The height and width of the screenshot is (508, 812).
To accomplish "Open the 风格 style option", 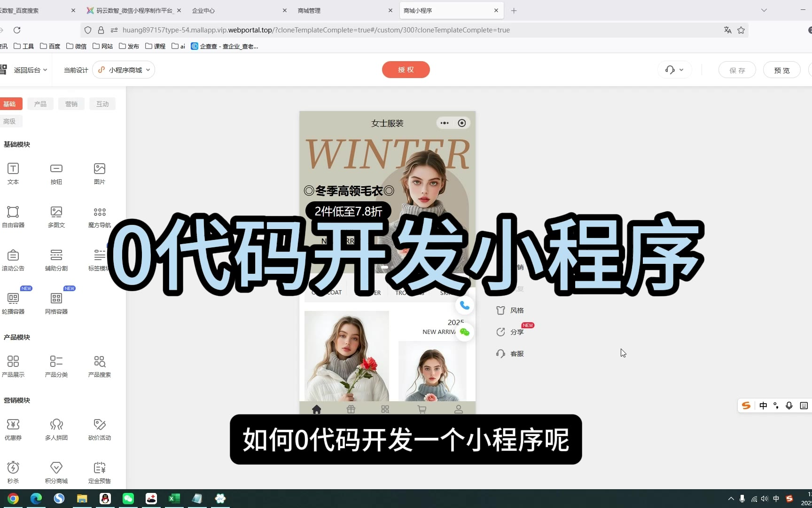I will [x=510, y=310].
